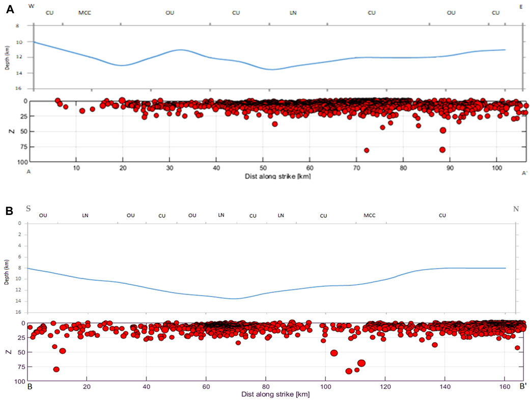Screen dimensions: 532x401
Task: Click the N direction marker in panel B
Action: pyautogui.click(x=516, y=209)
